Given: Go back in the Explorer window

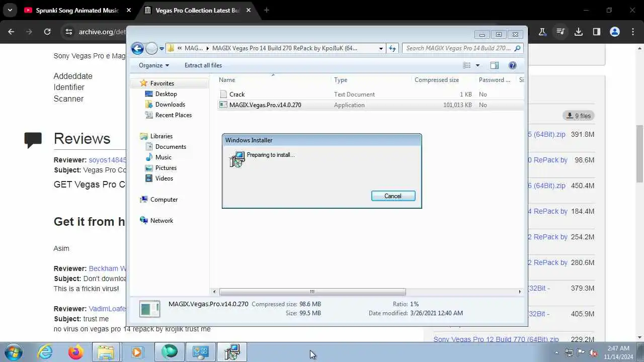Looking at the screenshot, I should point(137,48).
